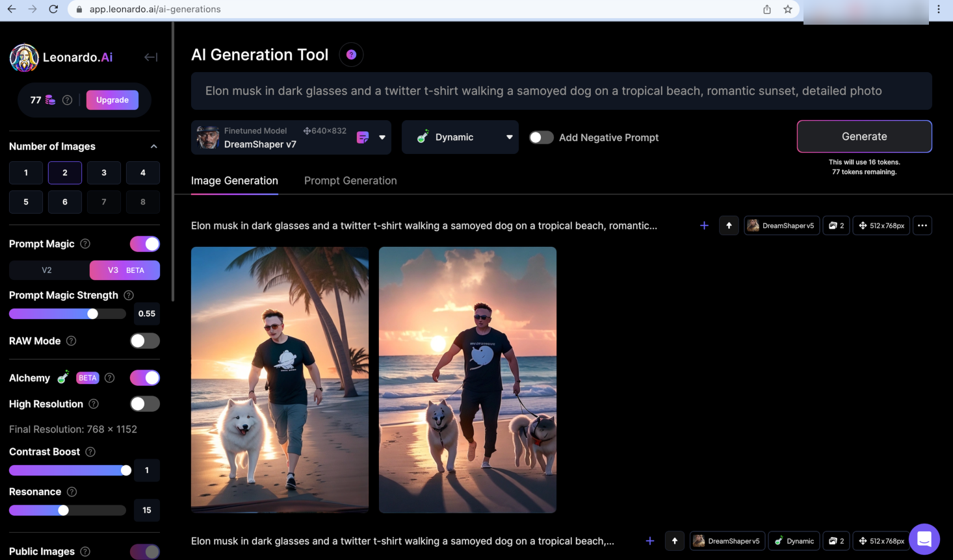Viewport: 953px width, 560px height.
Task: Click the up-arrow reuse prompt icon on first row
Action: pyautogui.click(x=729, y=225)
